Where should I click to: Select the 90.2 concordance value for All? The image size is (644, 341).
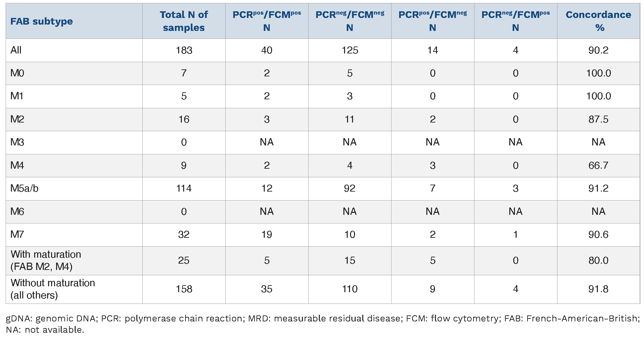click(x=598, y=50)
